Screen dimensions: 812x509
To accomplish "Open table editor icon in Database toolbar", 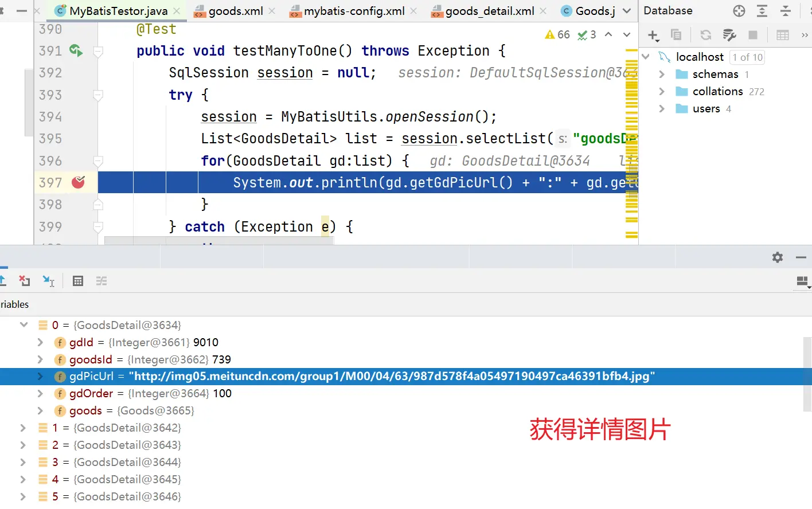I will tap(783, 35).
